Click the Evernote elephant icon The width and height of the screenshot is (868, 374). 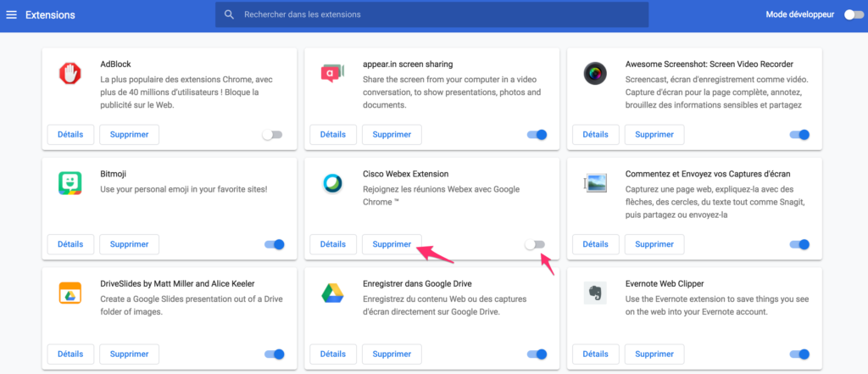tap(595, 293)
